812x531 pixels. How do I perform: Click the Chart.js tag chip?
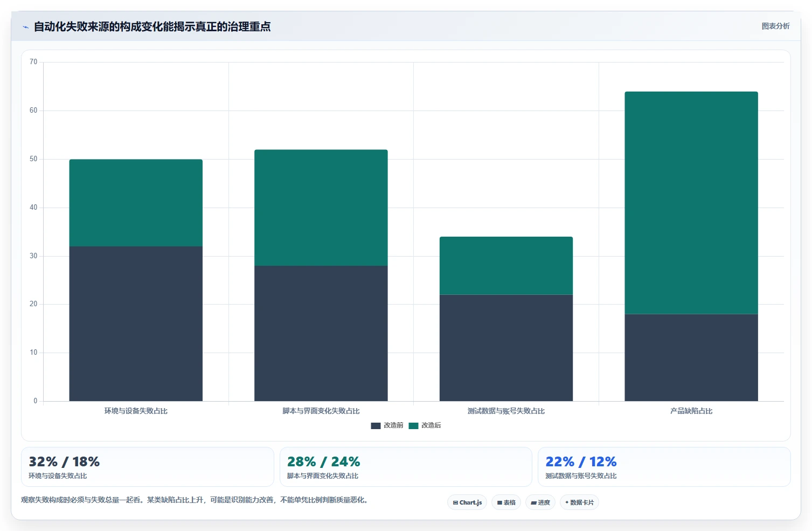[467, 502]
